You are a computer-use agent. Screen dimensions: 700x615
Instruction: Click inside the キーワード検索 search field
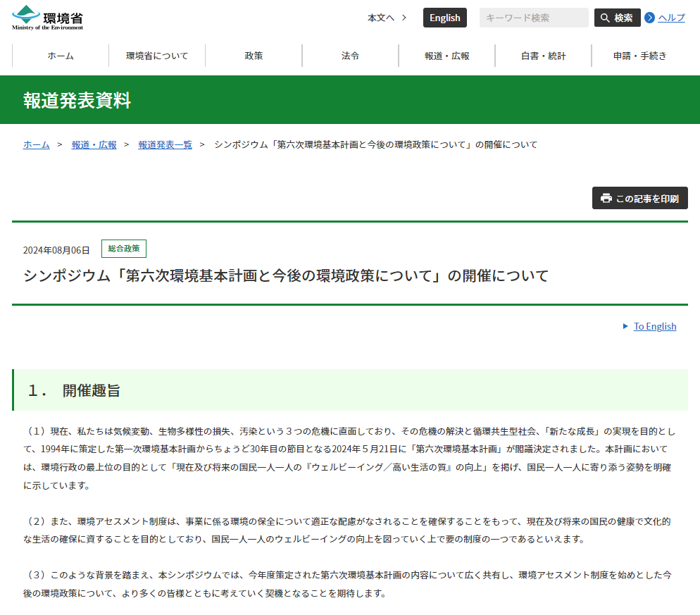coord(533,17)
